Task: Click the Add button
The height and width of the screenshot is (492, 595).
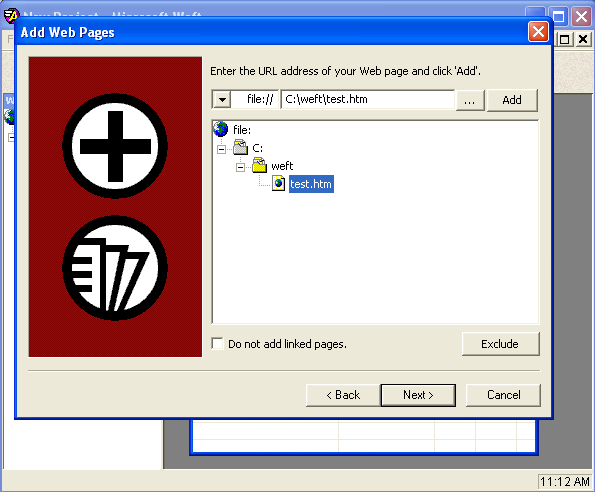Action: click(512, 100)
